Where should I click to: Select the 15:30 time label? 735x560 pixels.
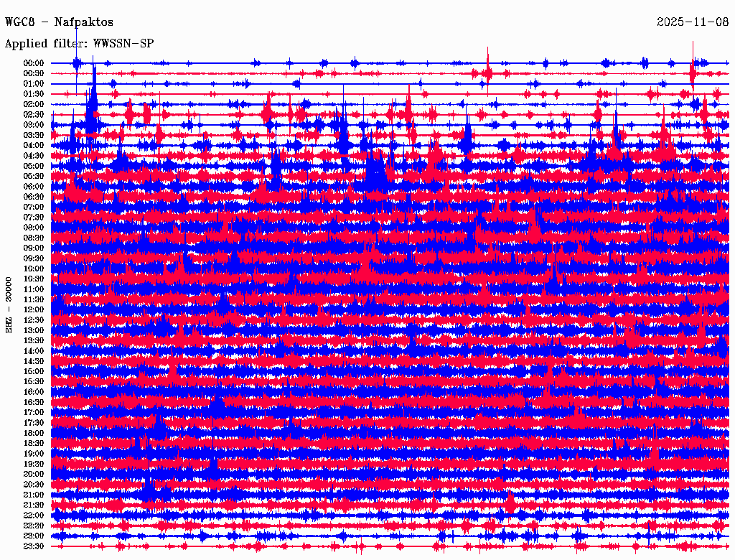tap(34, 382)
